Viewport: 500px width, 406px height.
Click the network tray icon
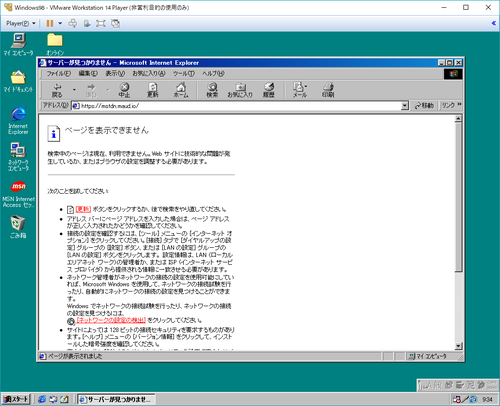(456, 399)
